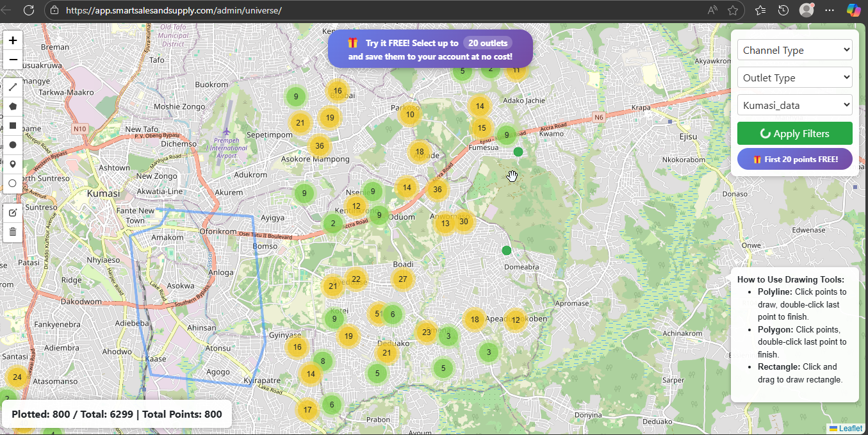Click the green marker near Domeabra
This screenshot has height=435, width=868.
(506, 250)
